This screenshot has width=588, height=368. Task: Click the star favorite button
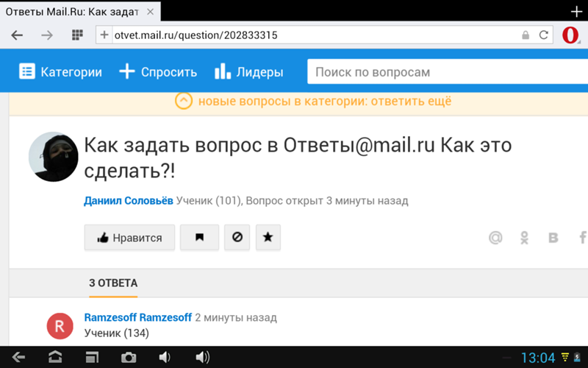point(268,237)
